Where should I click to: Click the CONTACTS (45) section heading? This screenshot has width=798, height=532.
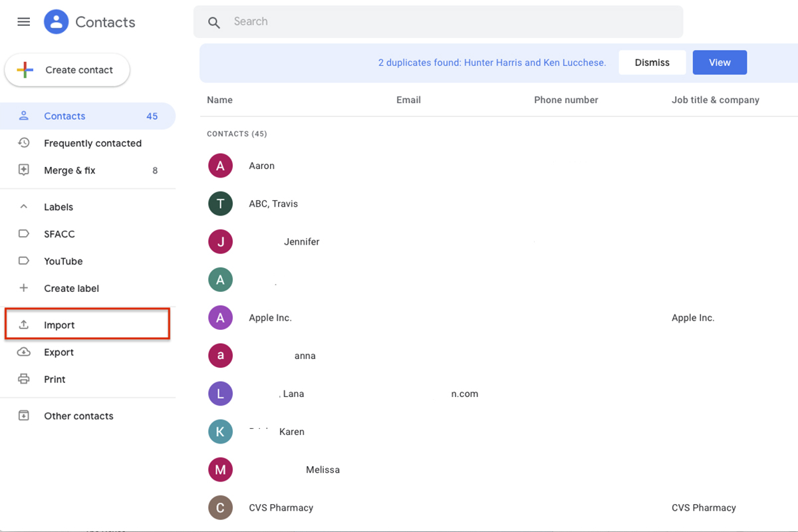(x=237, y=134)
